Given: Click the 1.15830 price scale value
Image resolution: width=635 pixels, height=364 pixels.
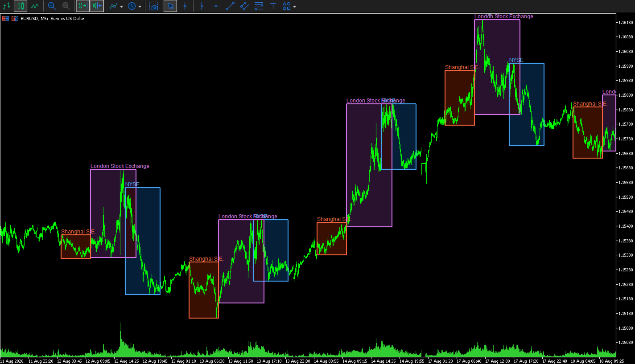Looking at the screenshot, I should click(x=626, y=110).
